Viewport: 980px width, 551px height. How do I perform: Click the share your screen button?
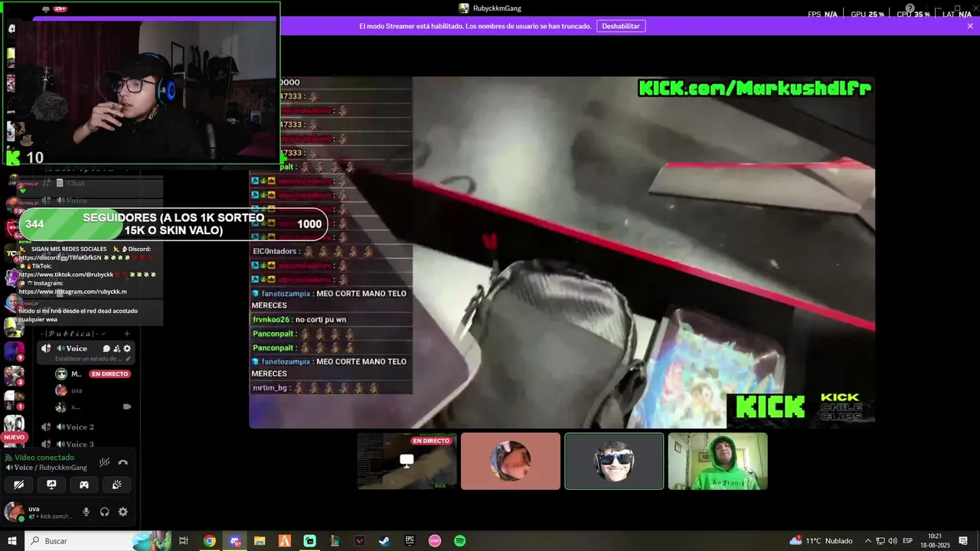(x=51, y=484)
